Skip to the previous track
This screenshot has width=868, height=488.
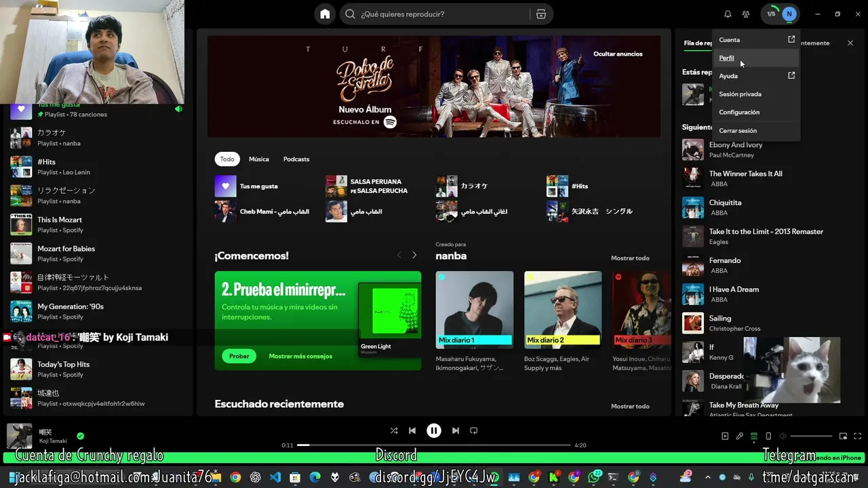pyautogui.click(x=412, y=430)
